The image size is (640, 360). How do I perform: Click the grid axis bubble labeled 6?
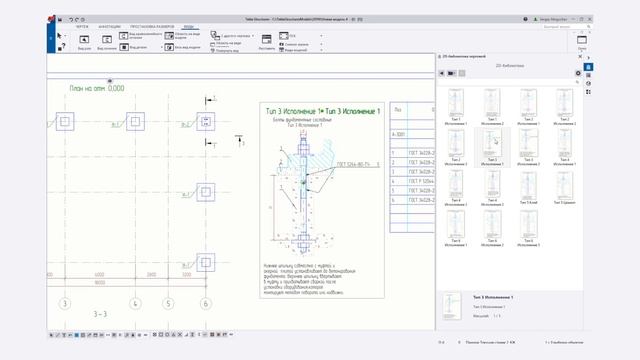(x=206, y=304)
